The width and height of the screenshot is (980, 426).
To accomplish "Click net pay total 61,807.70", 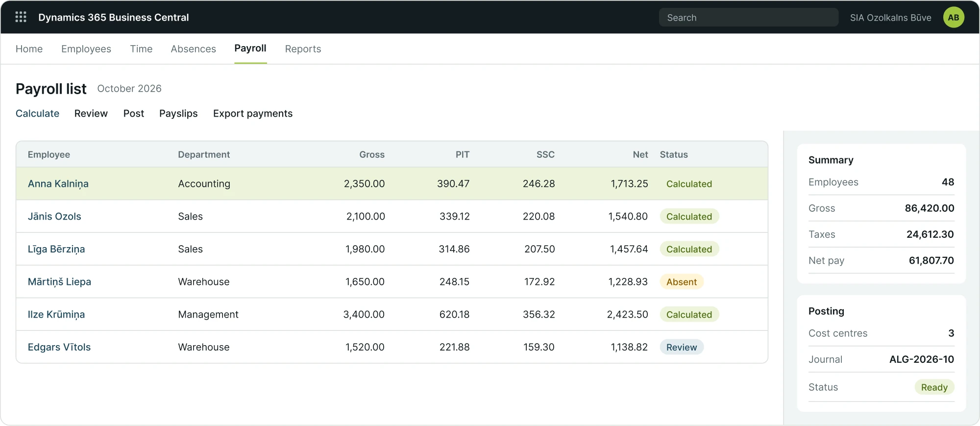I will 931,260.
